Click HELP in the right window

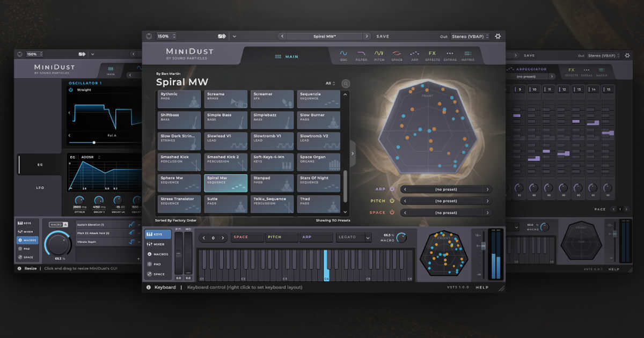click(x=614, y=269)
